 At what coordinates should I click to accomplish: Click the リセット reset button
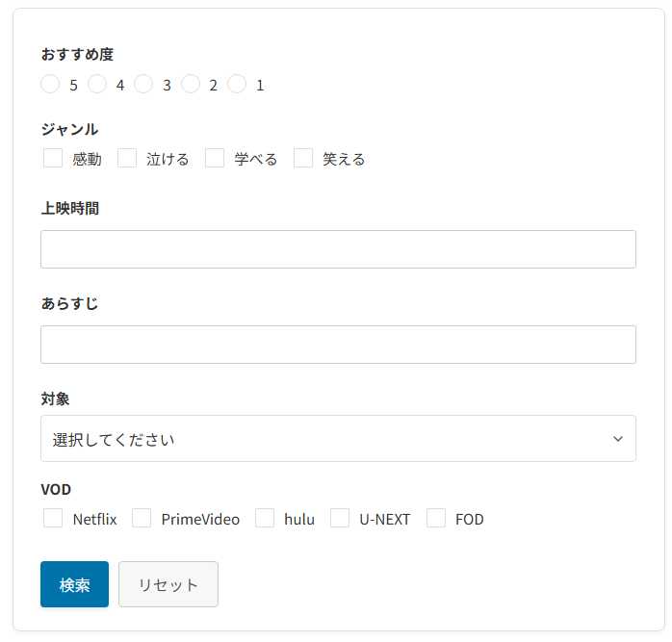tap(168, 584)
